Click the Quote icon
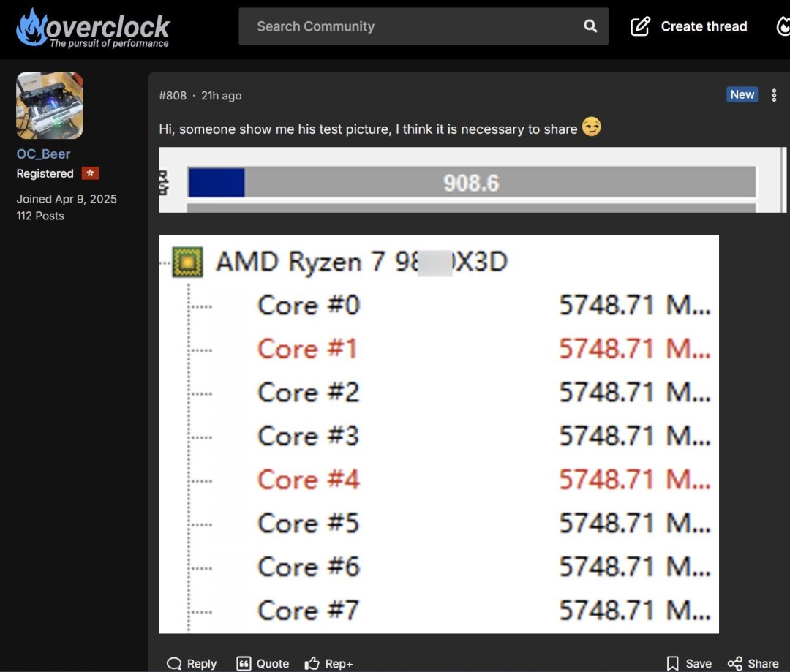 (x=244, y=663)
